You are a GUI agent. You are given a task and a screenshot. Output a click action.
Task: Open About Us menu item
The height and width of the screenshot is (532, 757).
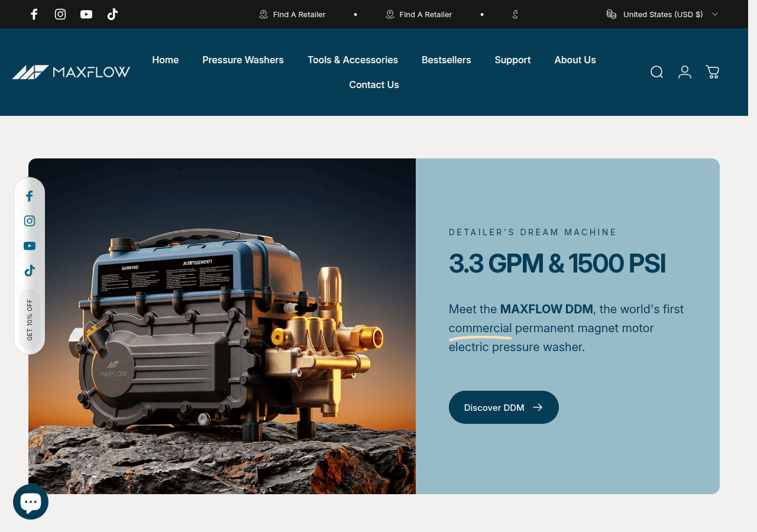575,60
